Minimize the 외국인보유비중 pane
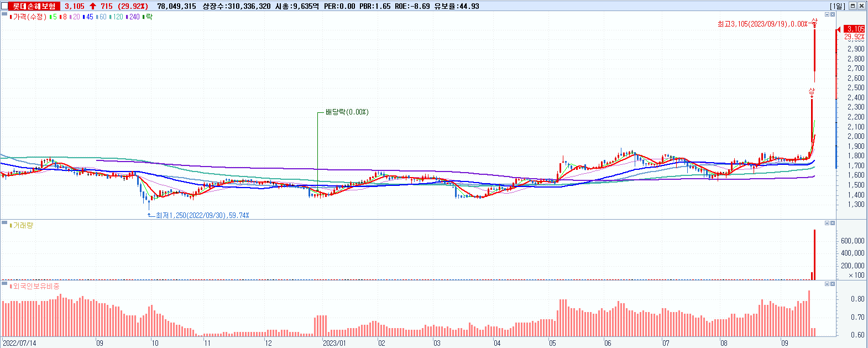 tap(827, 284)
